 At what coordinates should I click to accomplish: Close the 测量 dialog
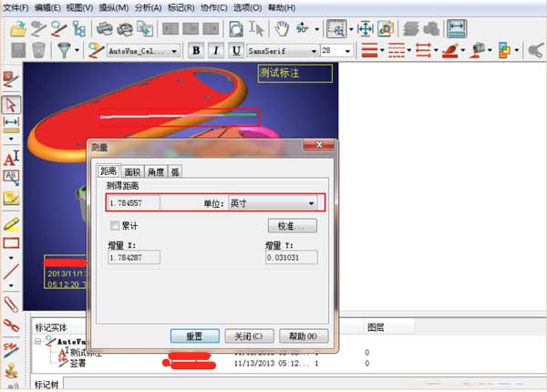pyautogui.click(x=318, y=145)
